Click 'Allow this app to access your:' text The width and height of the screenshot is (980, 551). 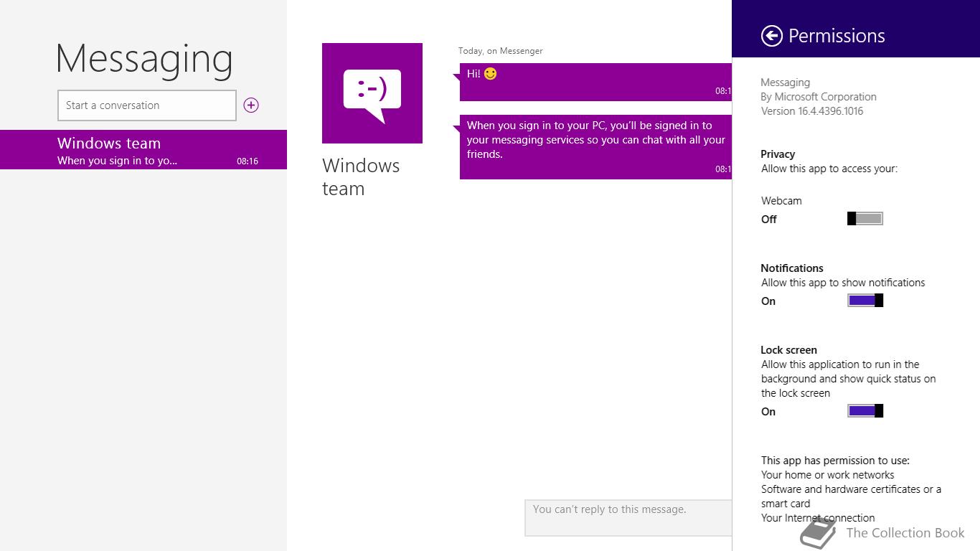coord(829,169)
